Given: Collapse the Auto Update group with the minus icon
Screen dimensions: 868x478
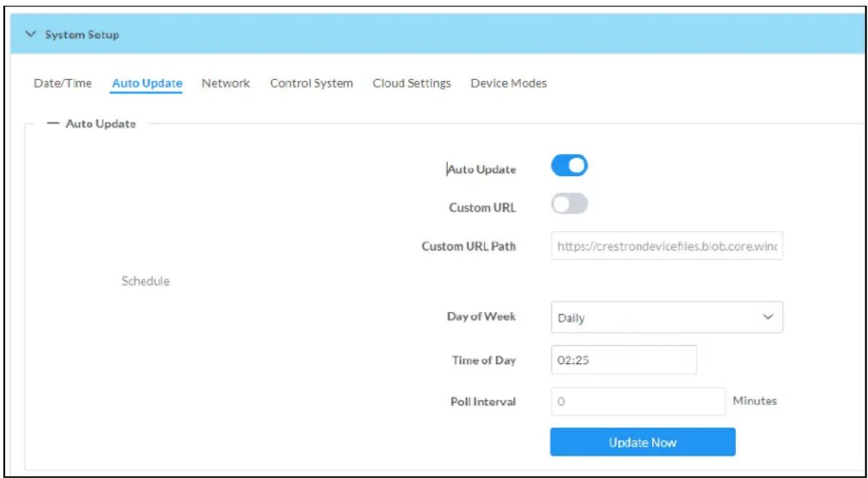Looking at the screenshot, I should point(52,123).
